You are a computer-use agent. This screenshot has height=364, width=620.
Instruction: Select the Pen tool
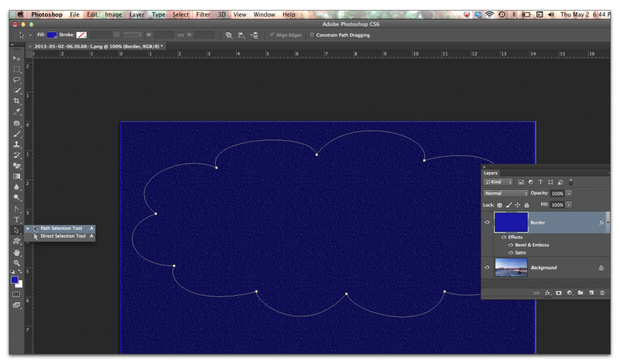click(x=16, y=209)
